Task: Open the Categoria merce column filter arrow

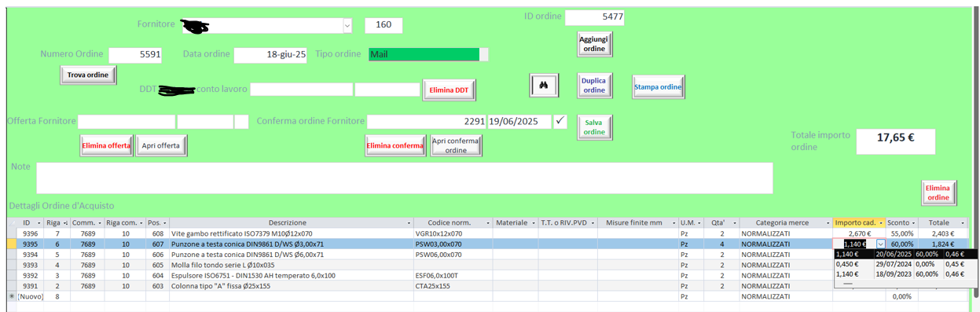Action: (828, 223)
